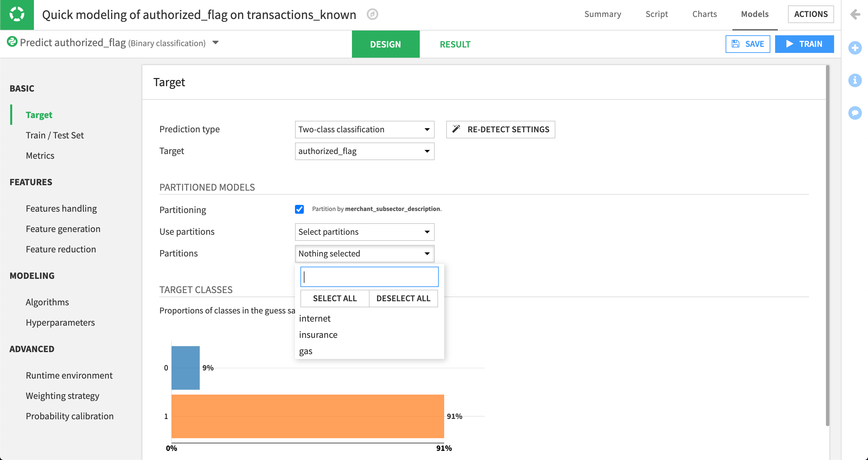Open the Charts tab
The height and width of the screenshot is (460, 868).
(x=704, y=14)
